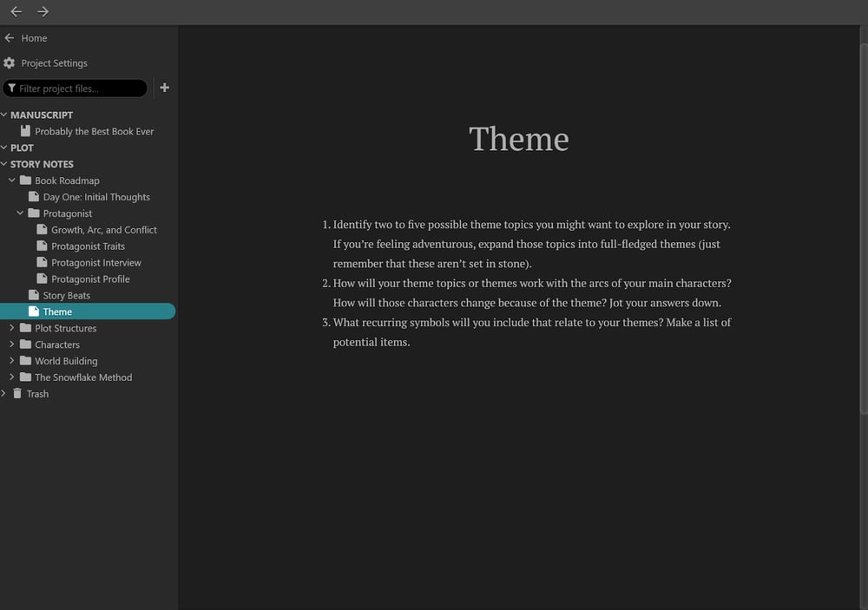Click the Characters folder icon
868x610 pixels.
coord(25,344)
